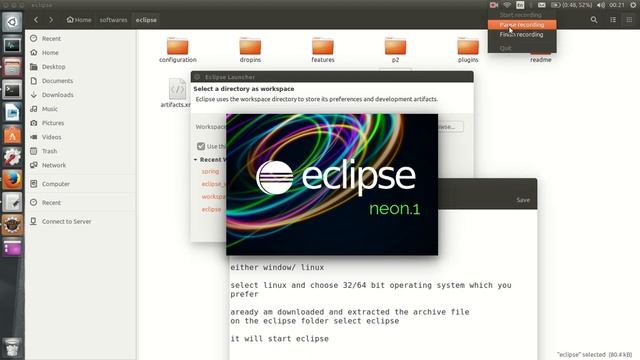Click the clock time indicator
Viewport: 640px width, 360px height.
[617, 5]
